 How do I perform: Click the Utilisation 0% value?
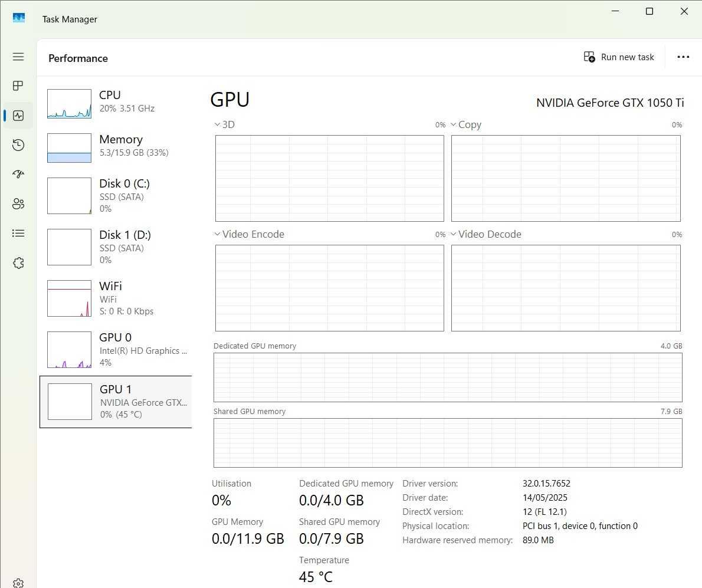coord(221,500)
